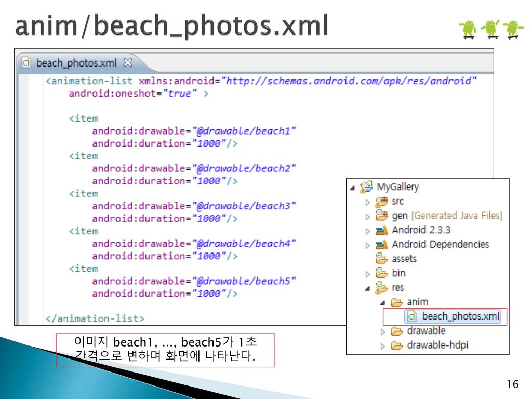Viewport: 532px width, 399px height.
Task: Expand the bin folder arrow
Action: tap(367, 274)
